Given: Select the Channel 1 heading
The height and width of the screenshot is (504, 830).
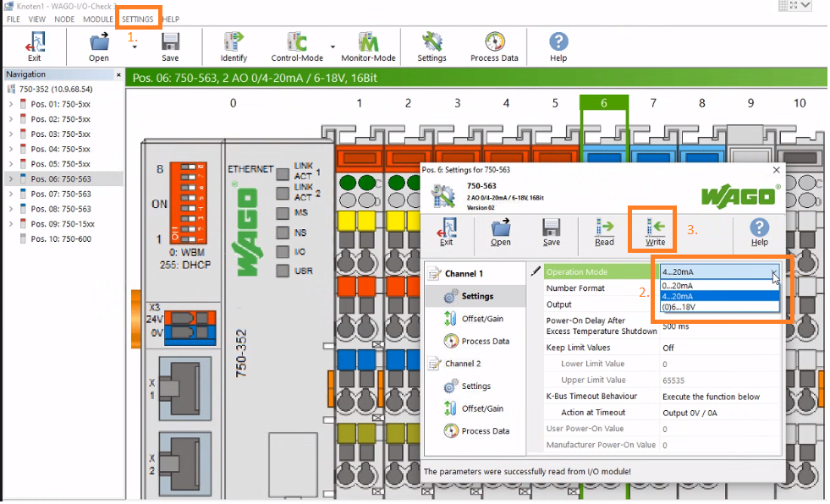Looking at the screenshot, I should point(464,273).
